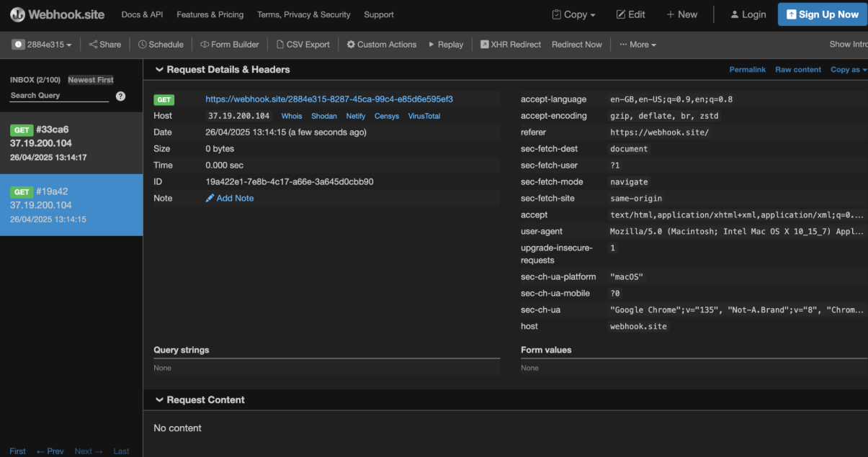The height and width of the screenshot is (457, 868).
Task: Click the Add Note link
Action: (236, 198)
